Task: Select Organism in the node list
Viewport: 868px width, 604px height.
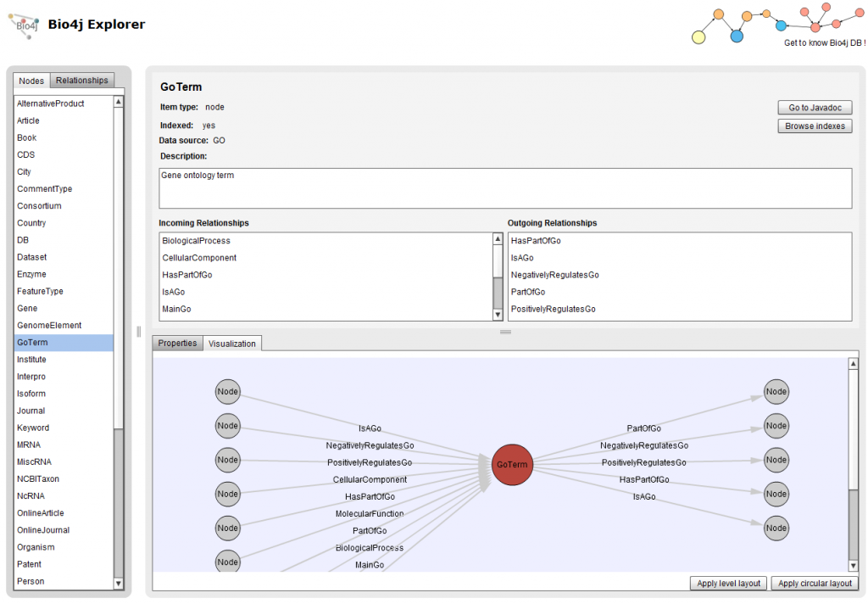Action: (64, 547)
